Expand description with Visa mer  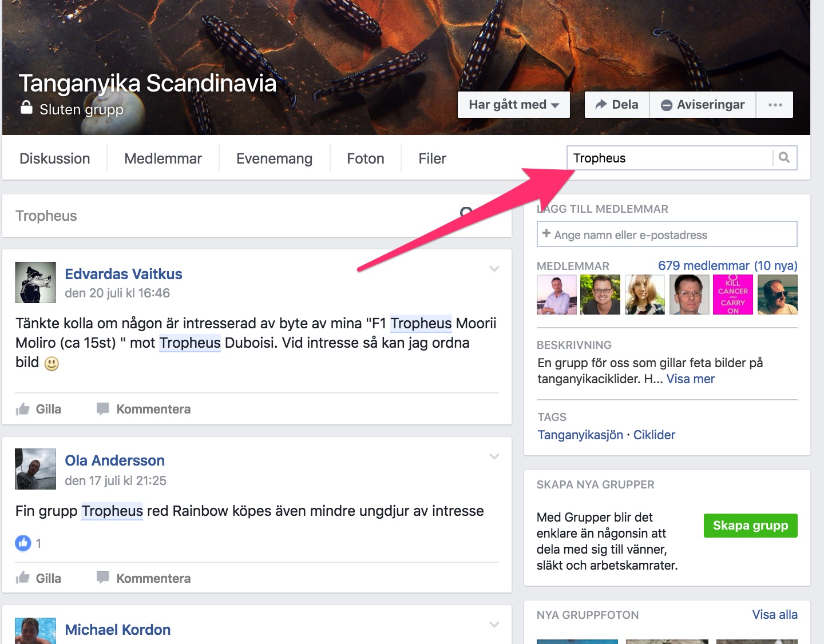click(691, 379)
